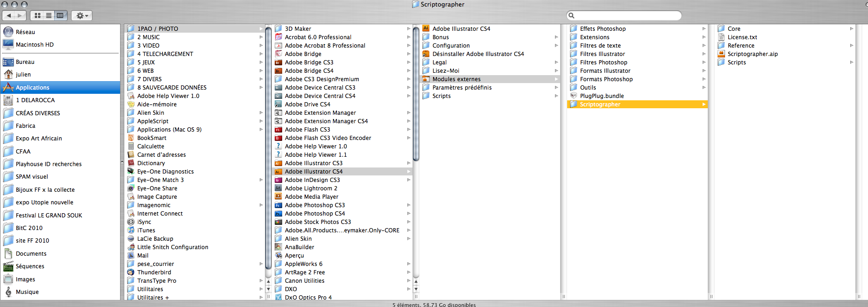The width and height of the screenshot is (868, 307).
Task: Click the Applications column scrollbar
Action: [268, 149]
